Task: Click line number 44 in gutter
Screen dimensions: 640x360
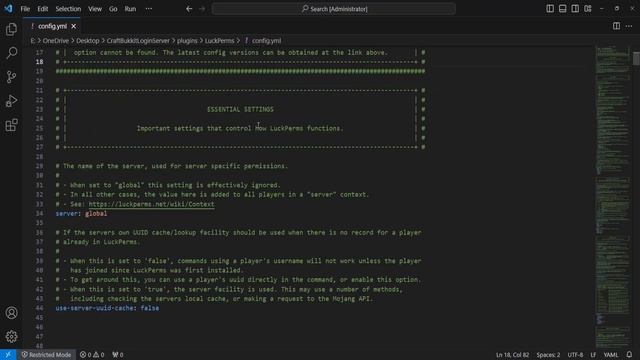Action: pyautogui.click(x=39, y=308)
